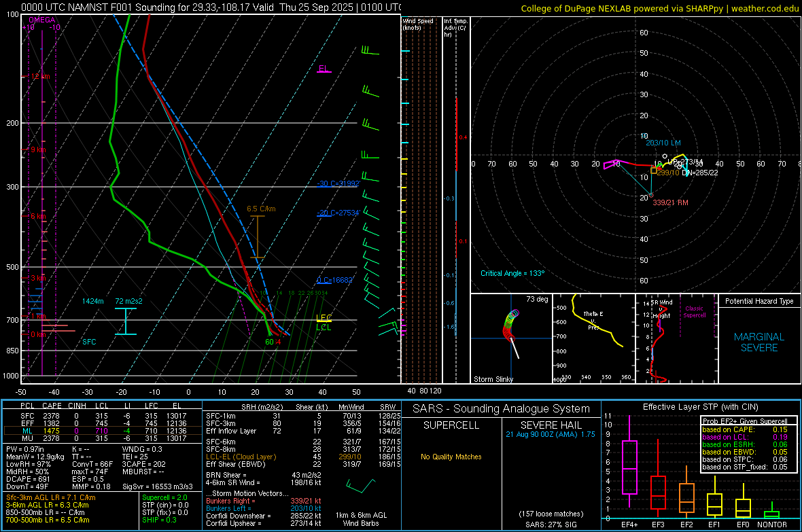This screenshot has height=532, width=802.
Task: Click the '-30 C=31992'' height label
Action: coord(338,183)
